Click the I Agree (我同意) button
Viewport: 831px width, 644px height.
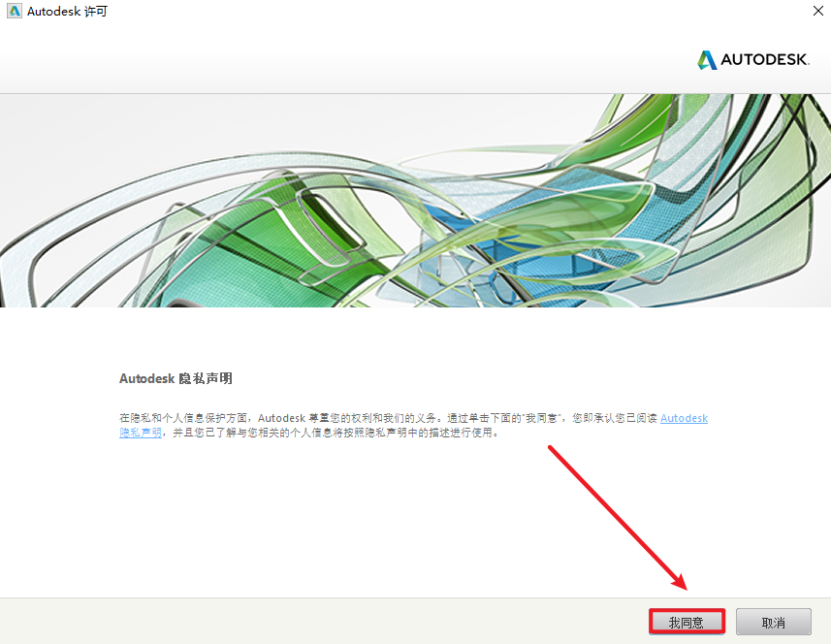click(686, 622)
